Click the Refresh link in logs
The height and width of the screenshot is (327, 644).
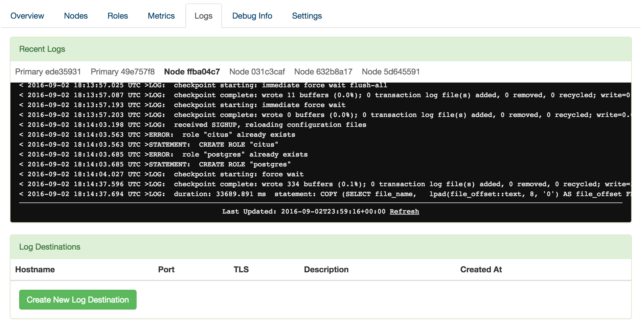(404, 212)
